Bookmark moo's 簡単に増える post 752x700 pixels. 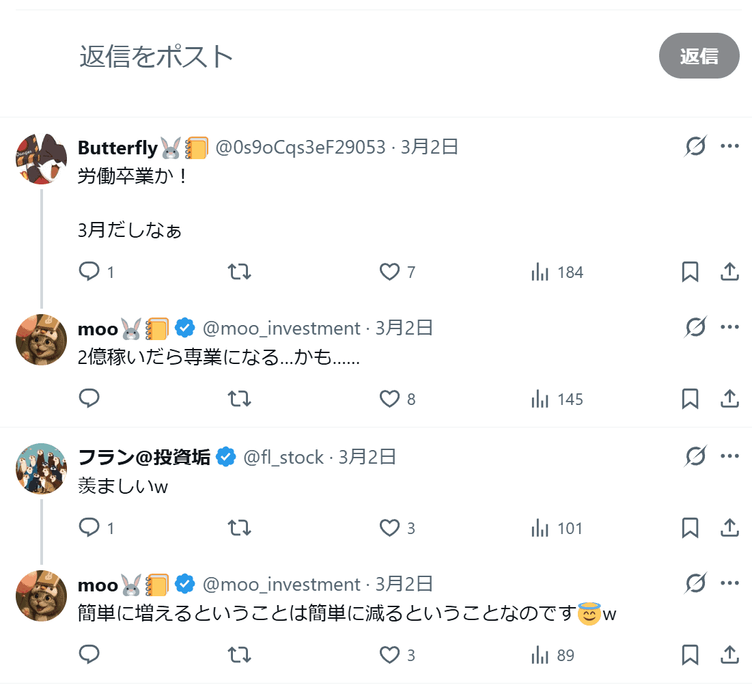(x=690, y=655)
